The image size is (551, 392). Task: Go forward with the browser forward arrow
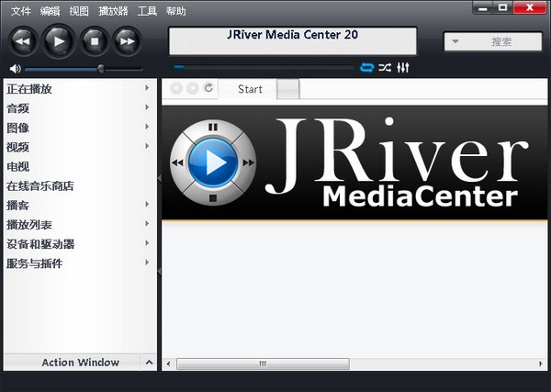click(x=193, y=88)
